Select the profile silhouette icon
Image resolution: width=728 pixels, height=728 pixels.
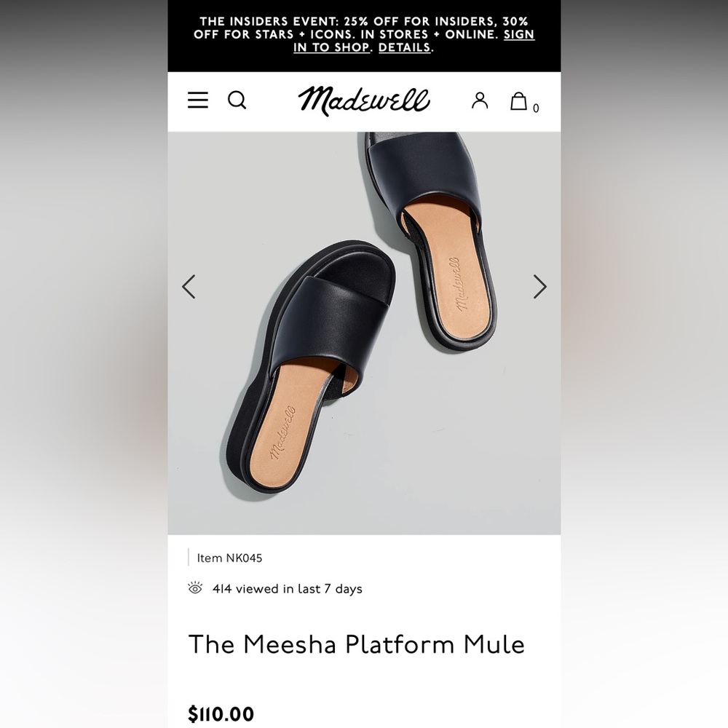pyautogui.click(x=479, y=101)
